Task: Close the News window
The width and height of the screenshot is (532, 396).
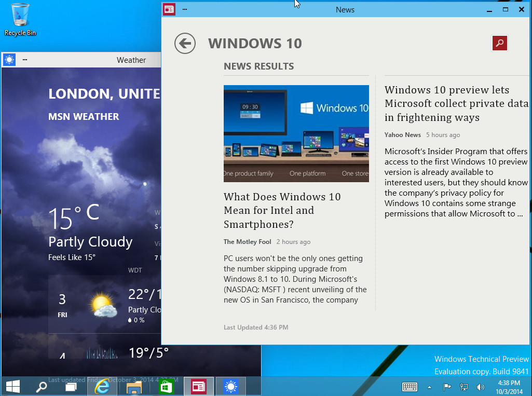Action: 522,9
